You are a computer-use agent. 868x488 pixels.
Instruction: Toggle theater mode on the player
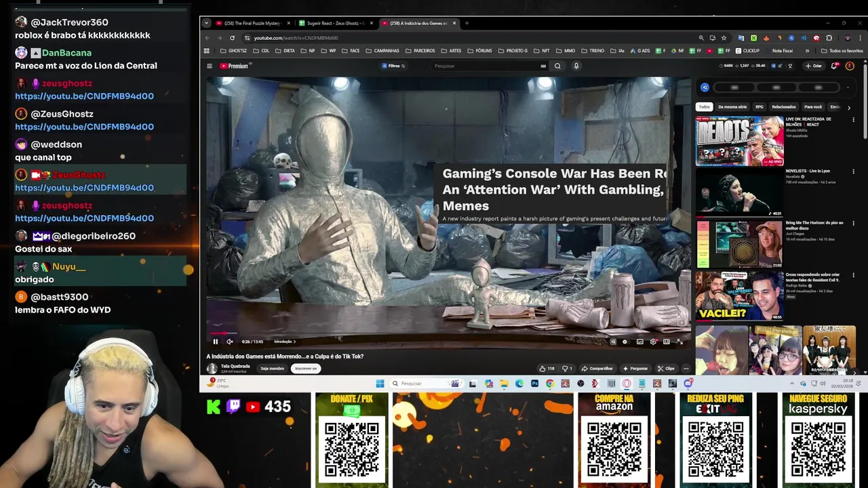(667, 342)
